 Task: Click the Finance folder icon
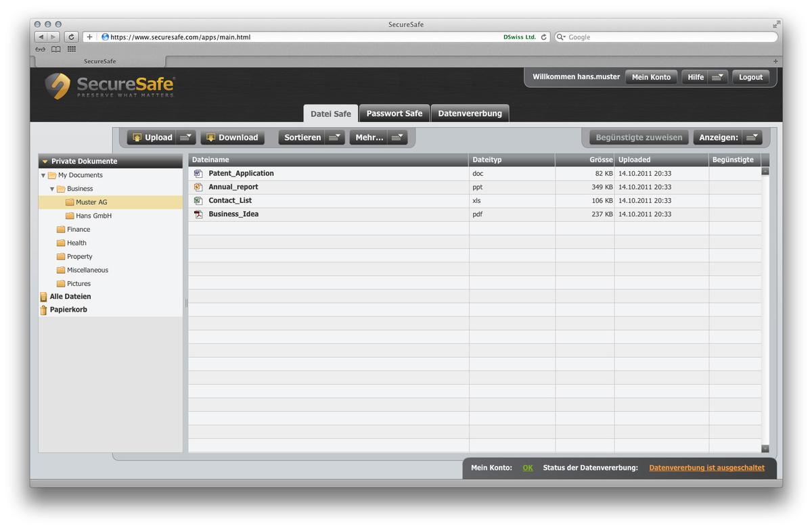pyautogui.click(x=61, y=229)
